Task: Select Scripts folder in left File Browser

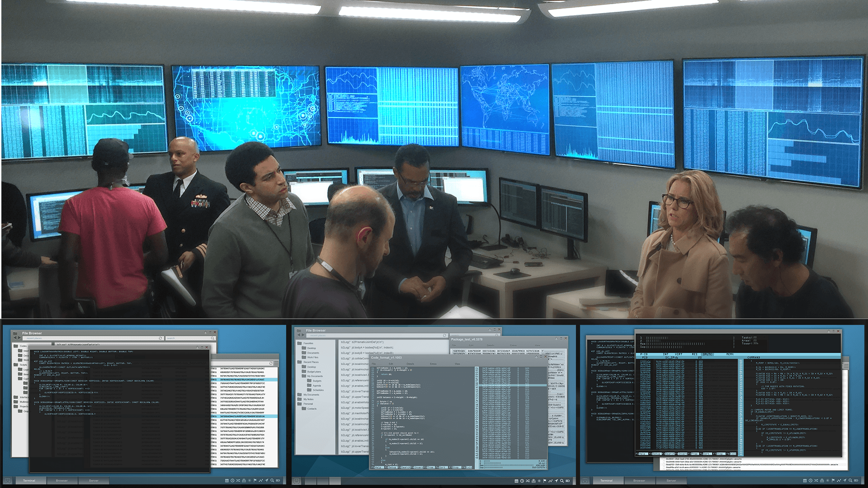Action: 21,365
